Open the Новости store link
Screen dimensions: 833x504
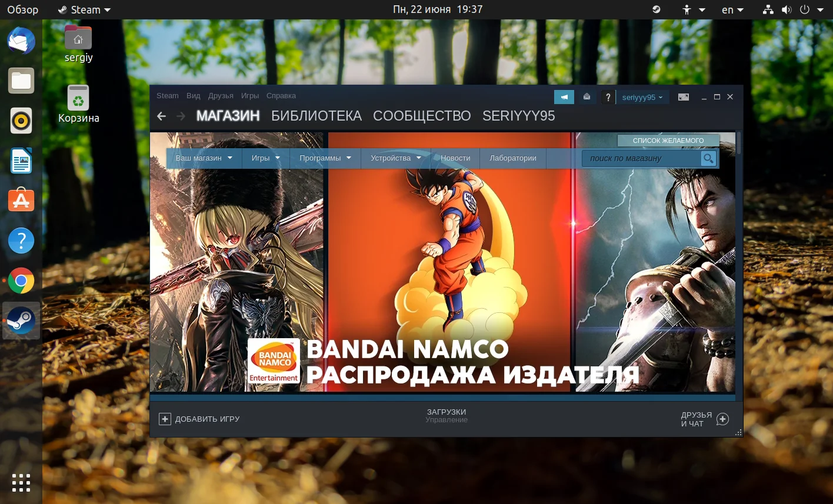(x=455, y=158)
